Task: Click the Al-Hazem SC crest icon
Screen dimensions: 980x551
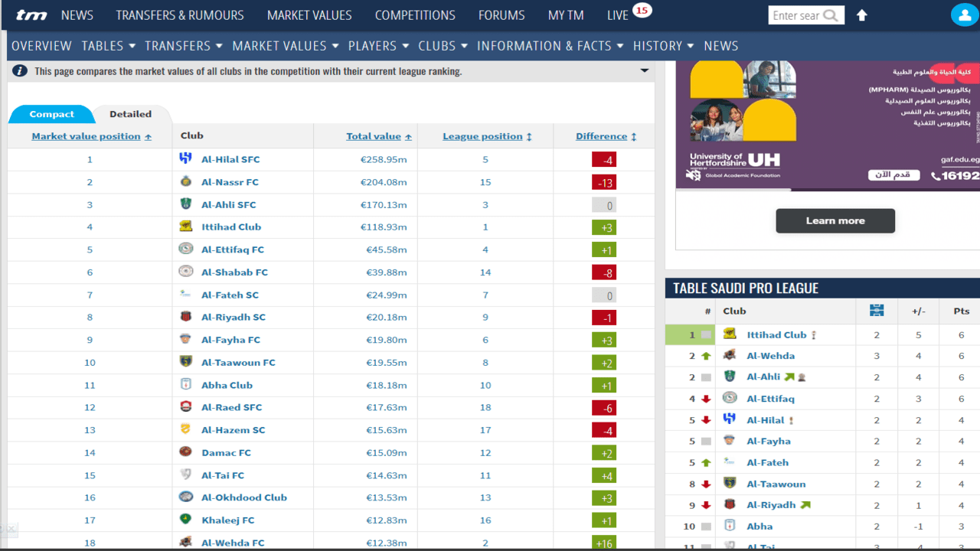Action: click(185, 429)
